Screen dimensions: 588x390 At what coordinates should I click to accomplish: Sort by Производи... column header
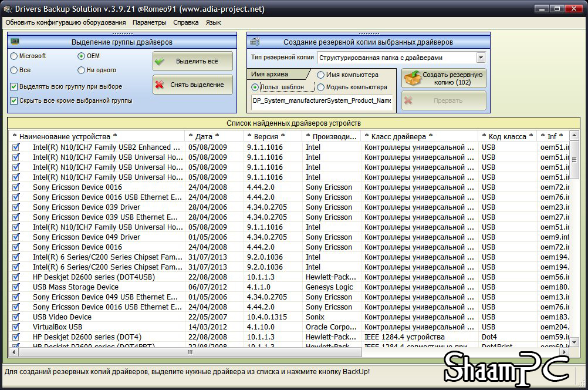click(331, 137)
